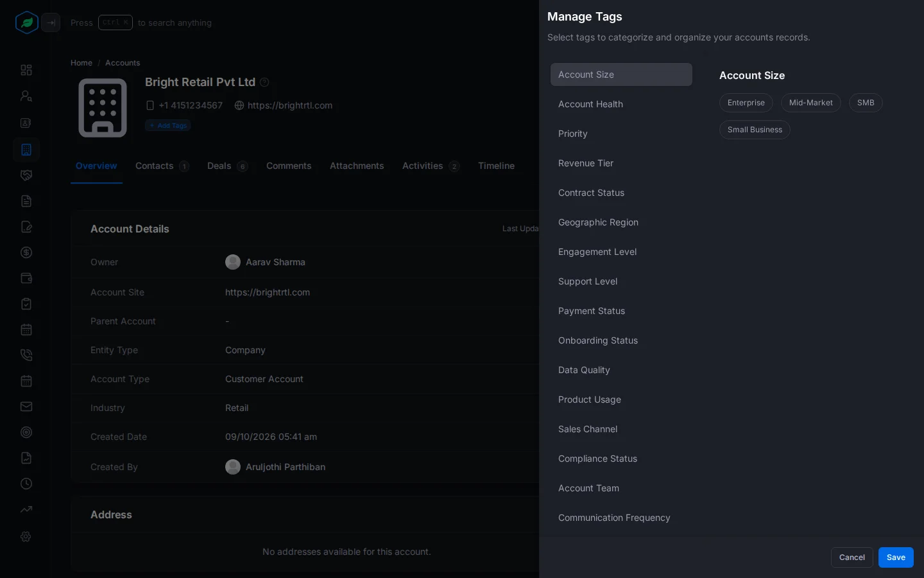Open the Account Site brightrtl.com value
924x578 pixels.
point(268,292)
